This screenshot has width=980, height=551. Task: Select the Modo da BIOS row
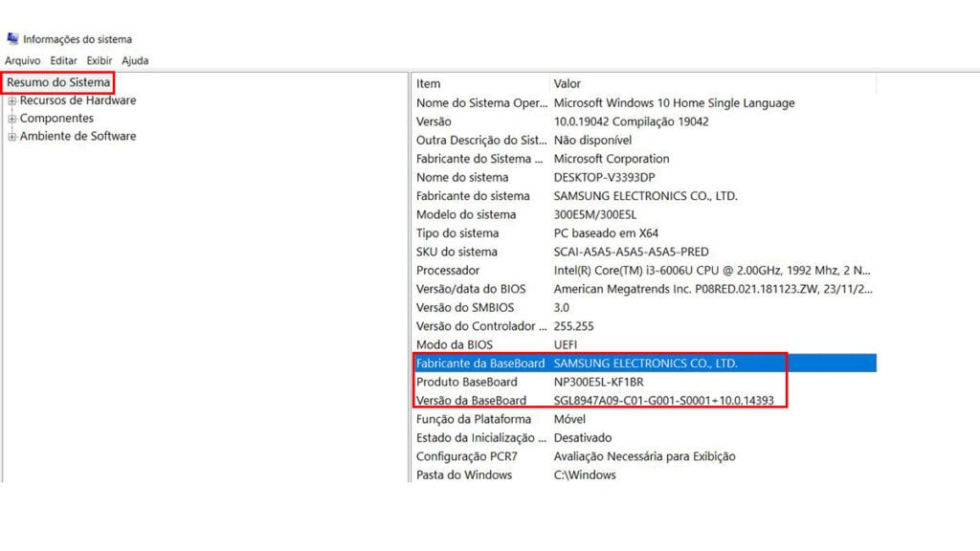pyautogui.click(x=644, y=344)
